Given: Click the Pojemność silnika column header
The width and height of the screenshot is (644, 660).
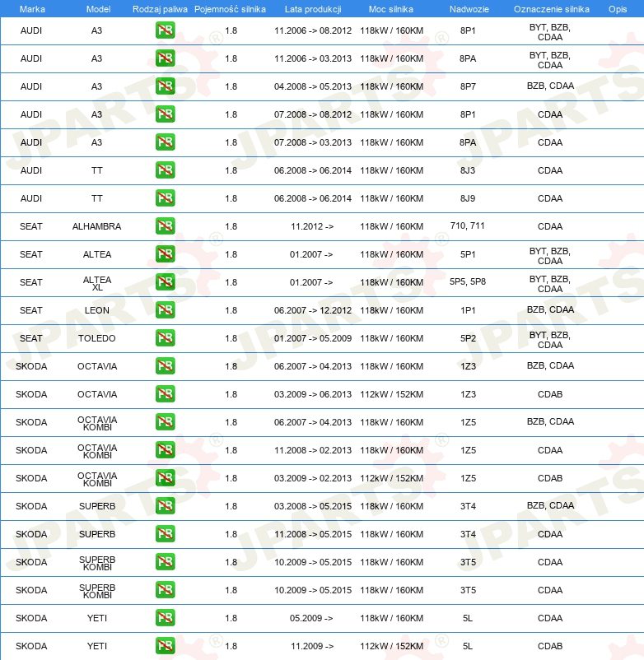Looking at the screenshot, I should coord(230,9).
